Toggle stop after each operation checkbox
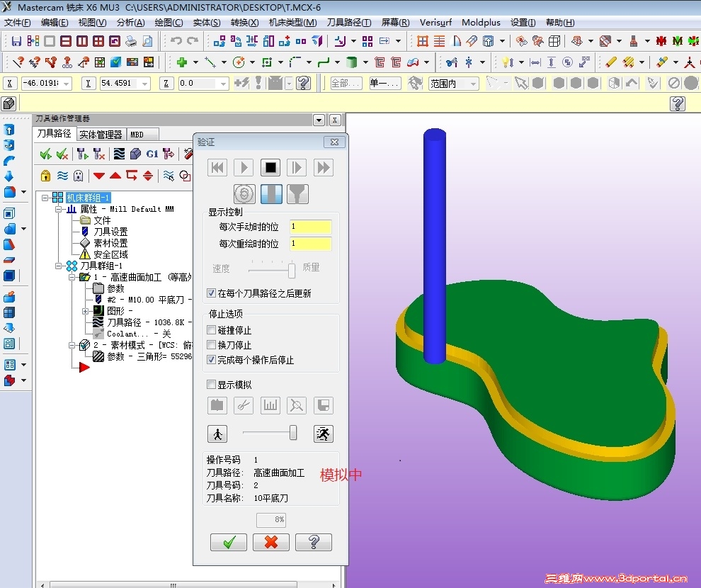Screen dimensions: 701x588 212,359
